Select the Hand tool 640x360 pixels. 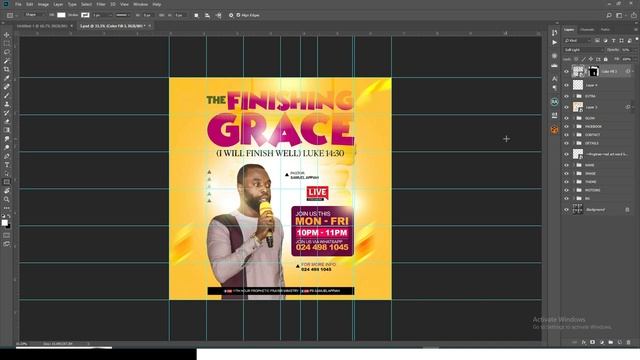pyautogui.click(x=7, y=191)
